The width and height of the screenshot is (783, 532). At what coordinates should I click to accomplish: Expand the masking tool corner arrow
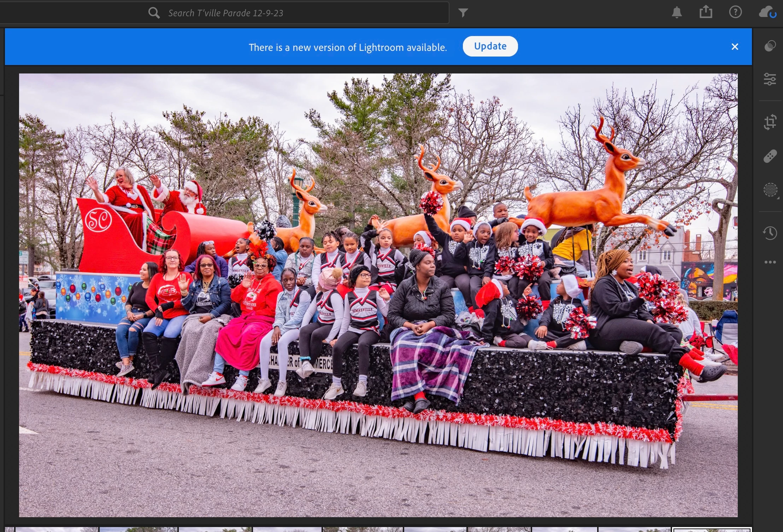[x=778, y=198]
